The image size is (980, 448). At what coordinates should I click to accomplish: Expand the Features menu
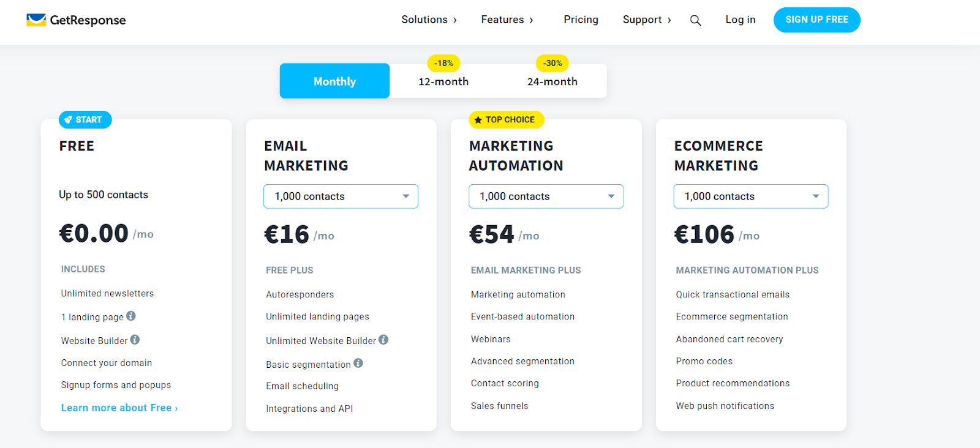[507, 20]
